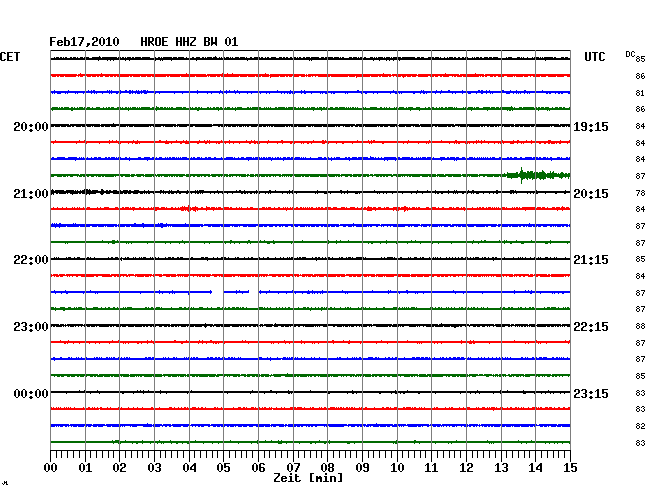650x494 pixels.
Task: Click the date label Feb17,2010
Action: click(x=84, y=42)
